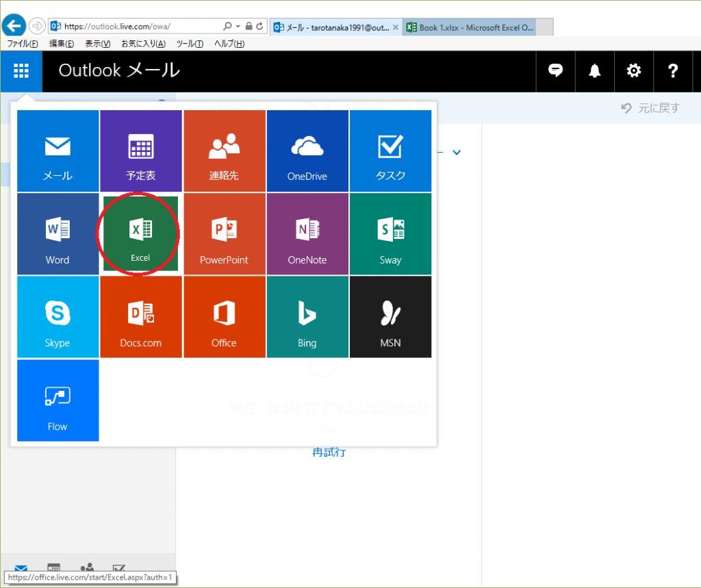Open the MSN tile

pyautogui.click(x=390, y=316)
